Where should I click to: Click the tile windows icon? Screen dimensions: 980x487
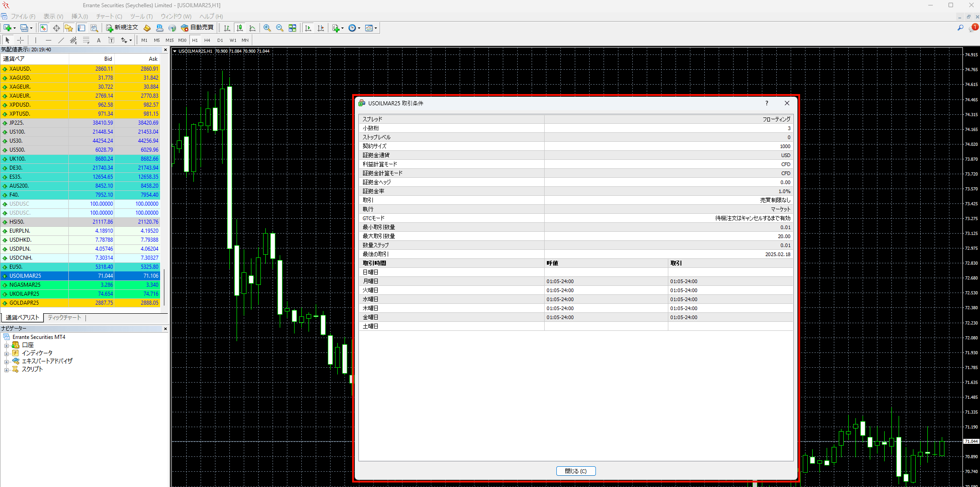[292, 28]
